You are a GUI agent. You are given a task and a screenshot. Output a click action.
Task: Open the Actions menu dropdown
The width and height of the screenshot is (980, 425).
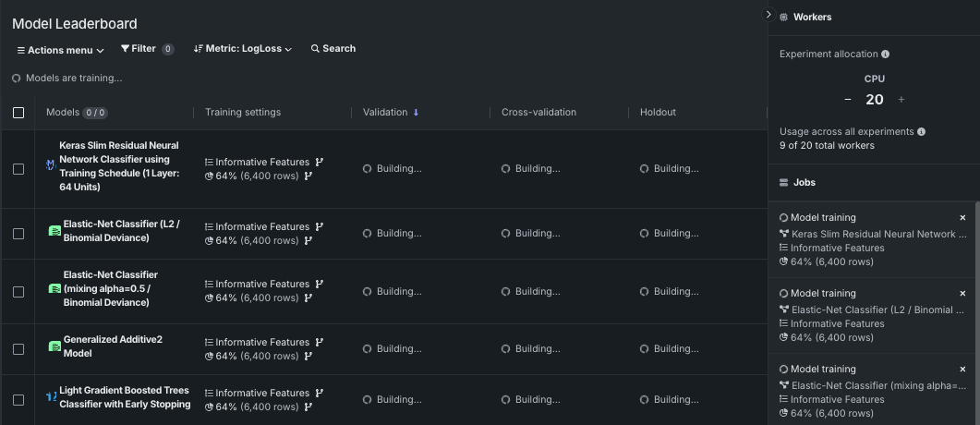[60, 50]
